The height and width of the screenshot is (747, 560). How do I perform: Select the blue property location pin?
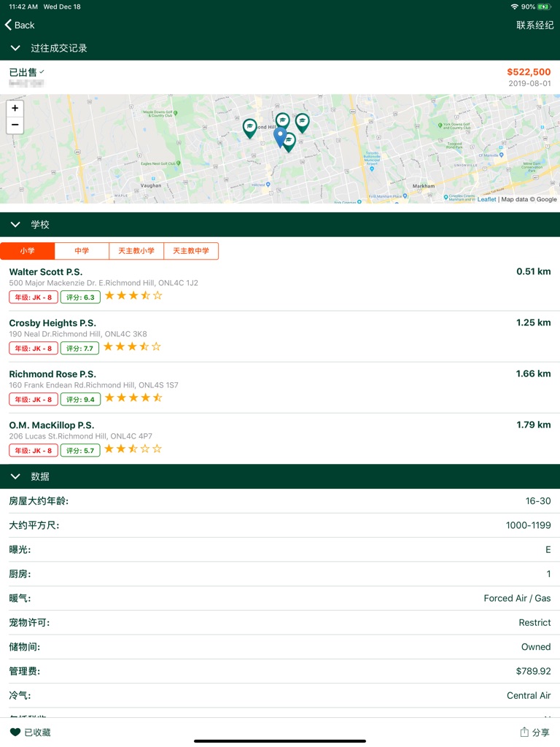point(280,137)
